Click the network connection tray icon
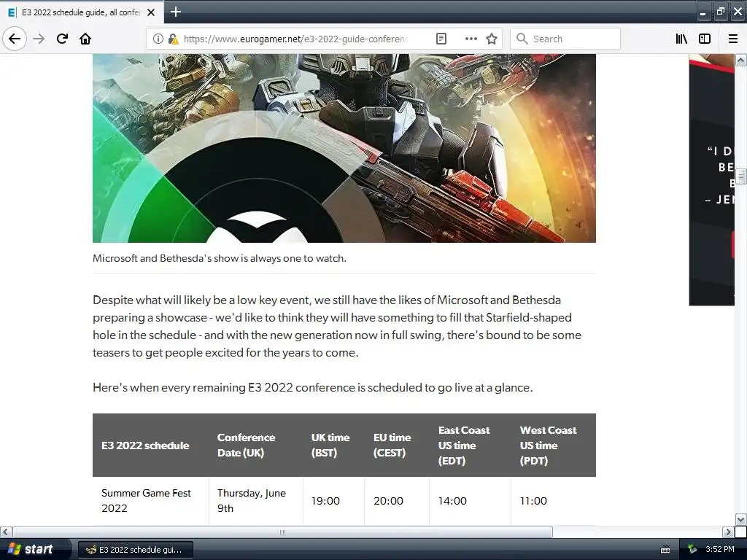Image resolution: width=747 pixels, height=560 pixels. (693, 550)
